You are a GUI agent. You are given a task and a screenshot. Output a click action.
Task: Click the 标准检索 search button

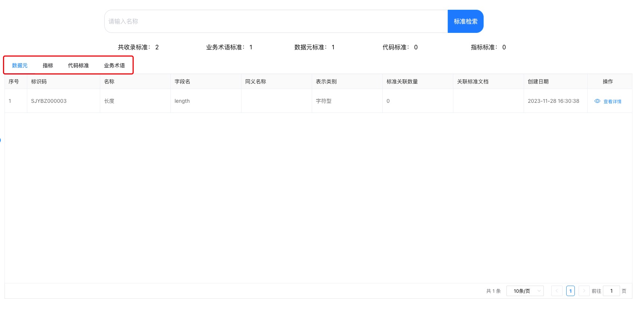point(465,21)
